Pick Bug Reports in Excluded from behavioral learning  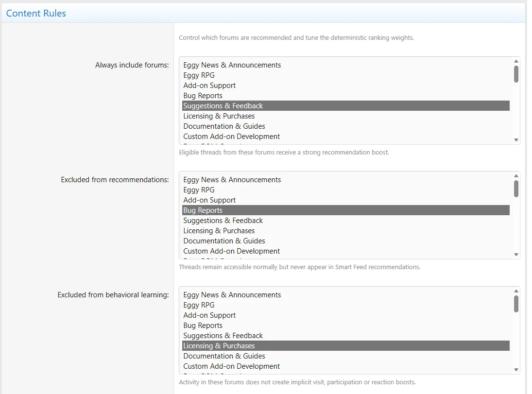346,325
